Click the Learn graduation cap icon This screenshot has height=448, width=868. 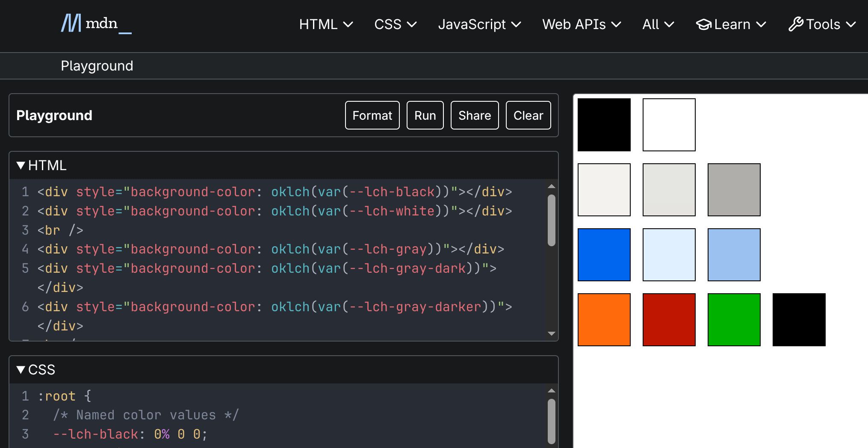(703, 24)
